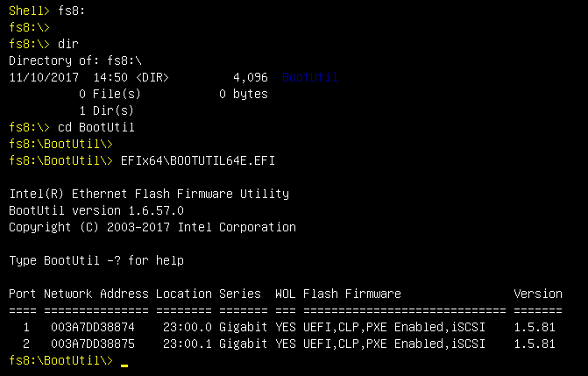Click the 'cd BootUtil' command line
This screenshot has height=376, width=588.
click(72, 127)
